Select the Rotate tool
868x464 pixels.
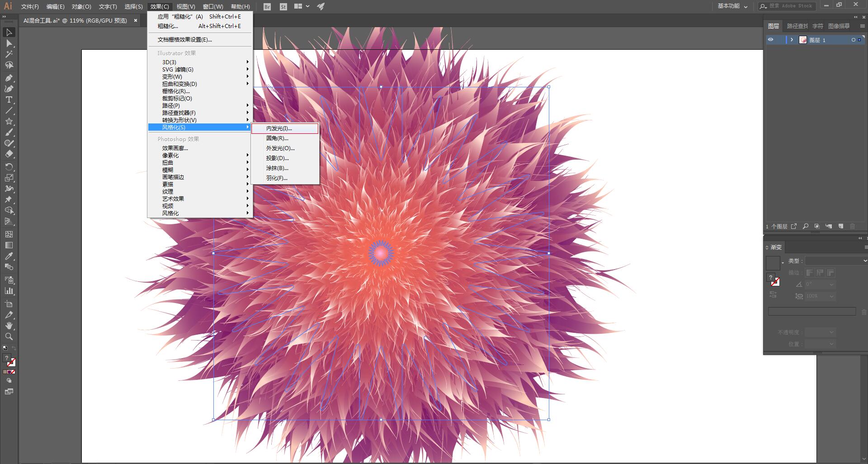point(9,167)
